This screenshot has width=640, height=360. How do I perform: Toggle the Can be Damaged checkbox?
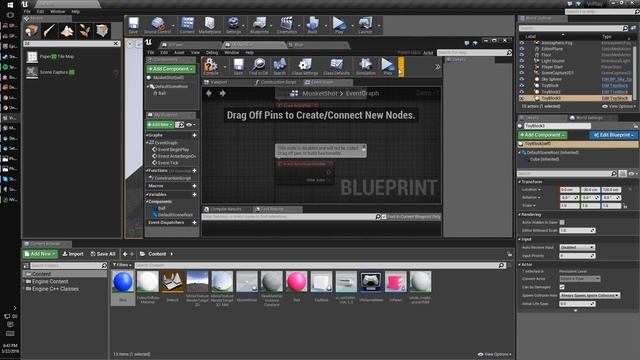pyautogui.click(x=562, y=287)
